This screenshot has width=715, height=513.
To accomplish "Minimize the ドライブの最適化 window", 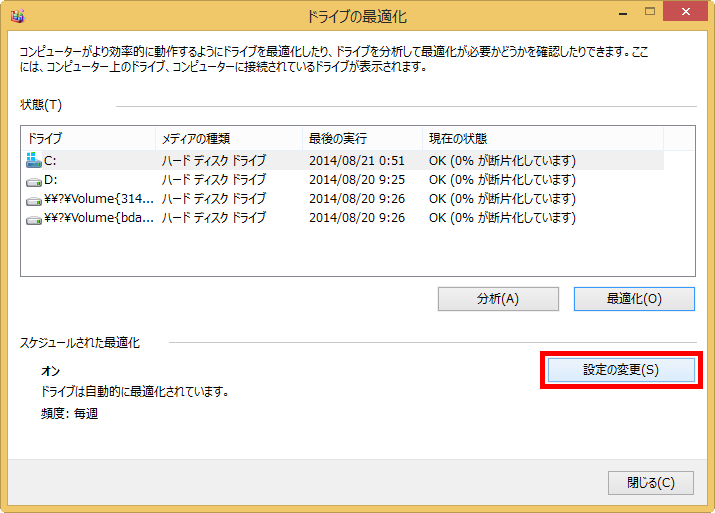I will pyautogui.click(x=623, y=14).
